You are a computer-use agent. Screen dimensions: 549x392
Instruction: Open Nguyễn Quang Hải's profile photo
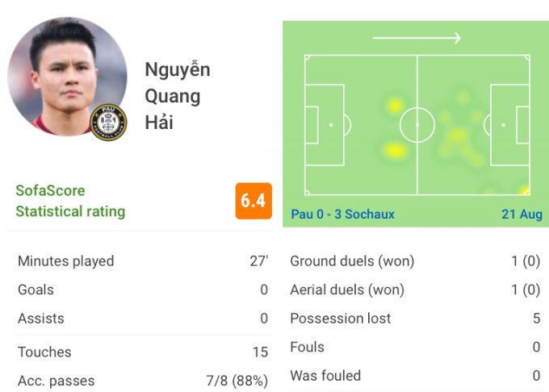click(67, 77)
